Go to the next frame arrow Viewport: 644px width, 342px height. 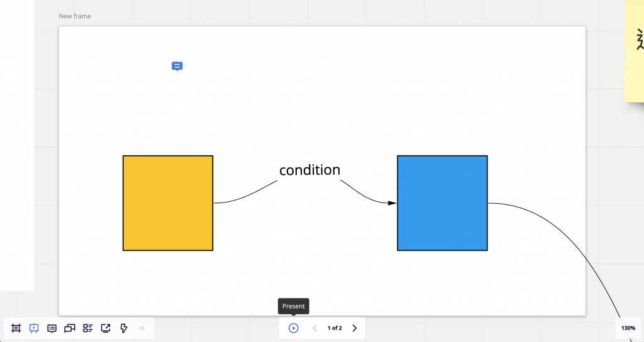(x=355, y=328)
